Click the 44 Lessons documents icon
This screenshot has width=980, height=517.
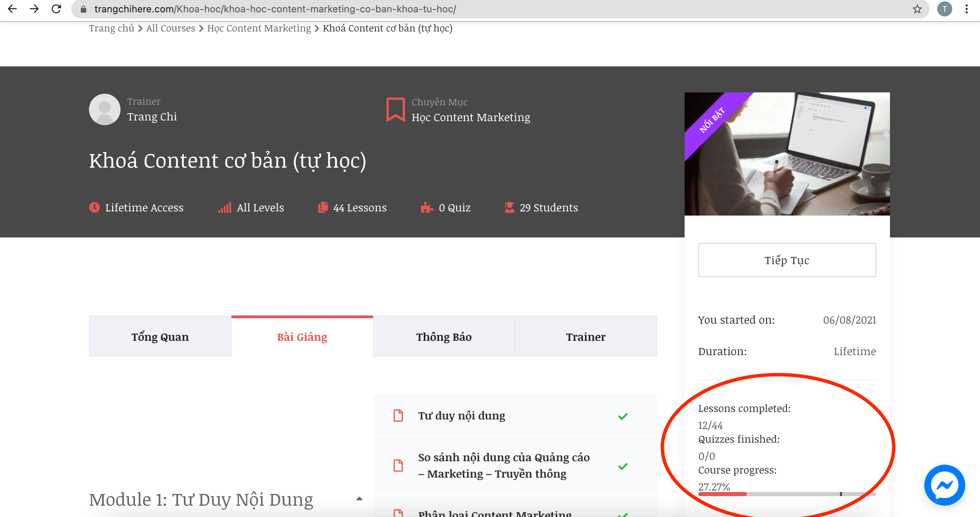(x=323, y=208)
